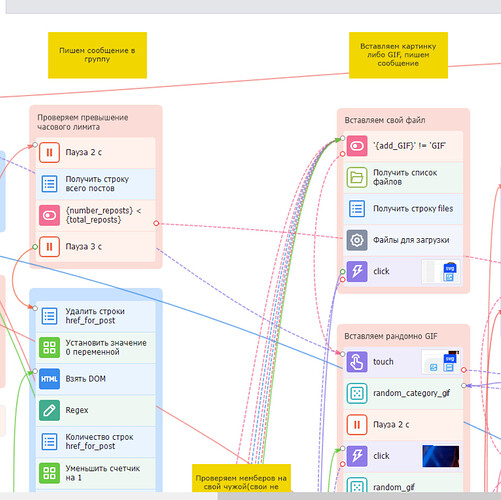
Task: Click the pink condition icon for {number_reposts}
Action: click(x=49, y=215)
